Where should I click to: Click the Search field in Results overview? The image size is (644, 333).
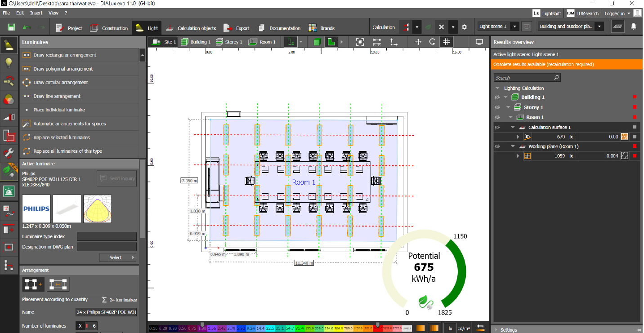pos(527,77)
